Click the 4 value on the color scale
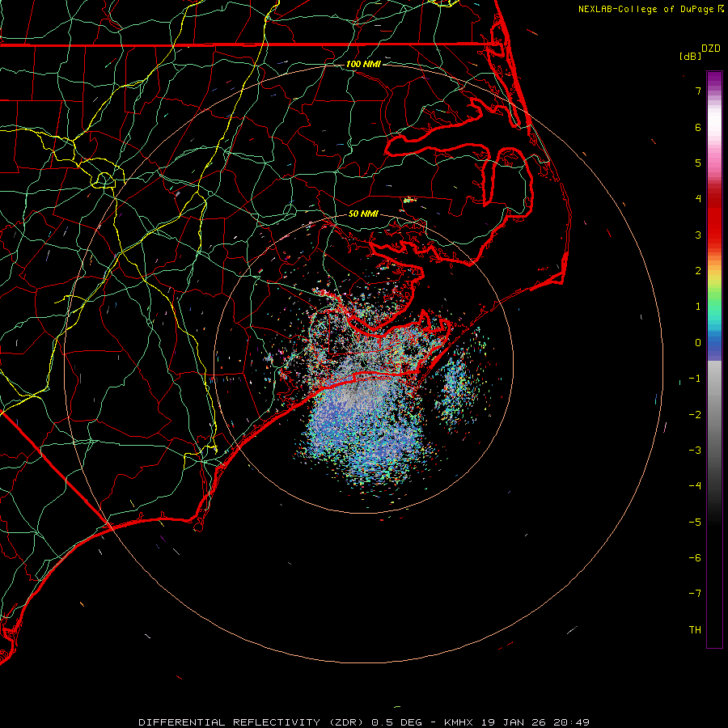The height and width of the screenshot is (728, 728). (x=698, y=199)
